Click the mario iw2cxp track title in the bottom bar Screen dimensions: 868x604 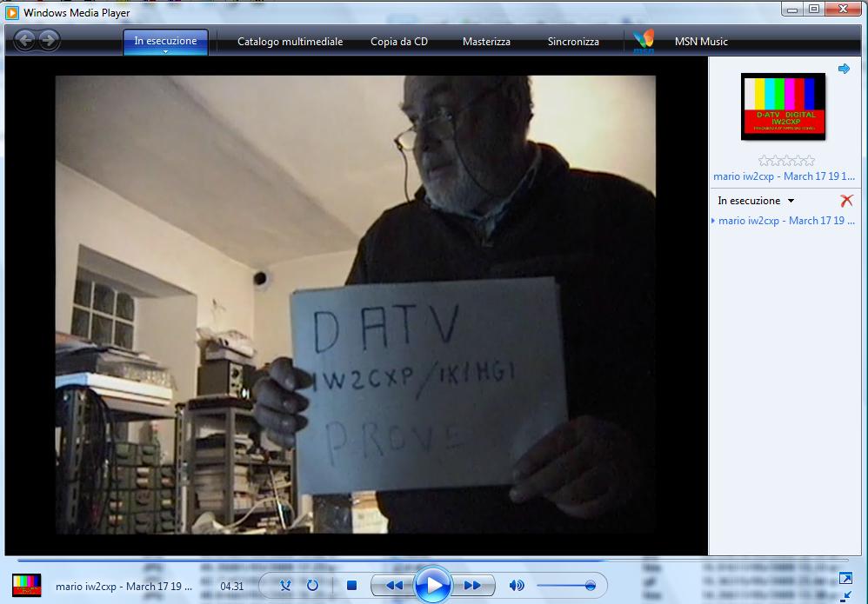click(x=124, y=587)
